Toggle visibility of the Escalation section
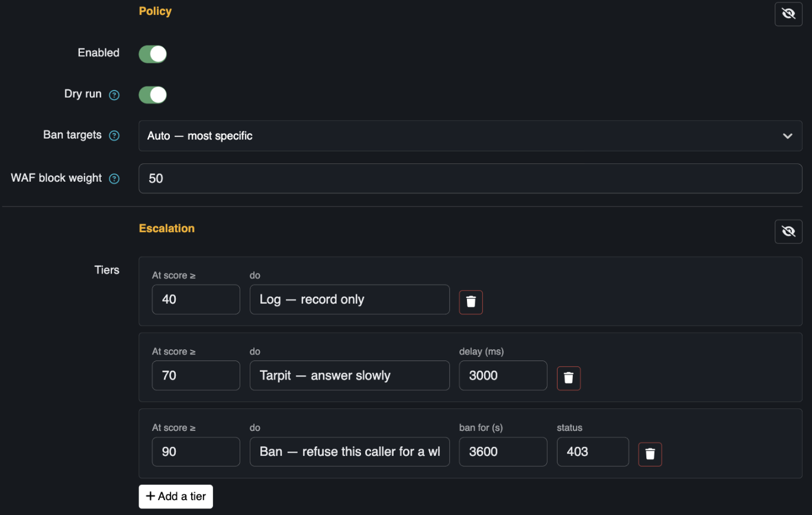The width and height of the screenshot is (812, 515). (x=788, y=231)
